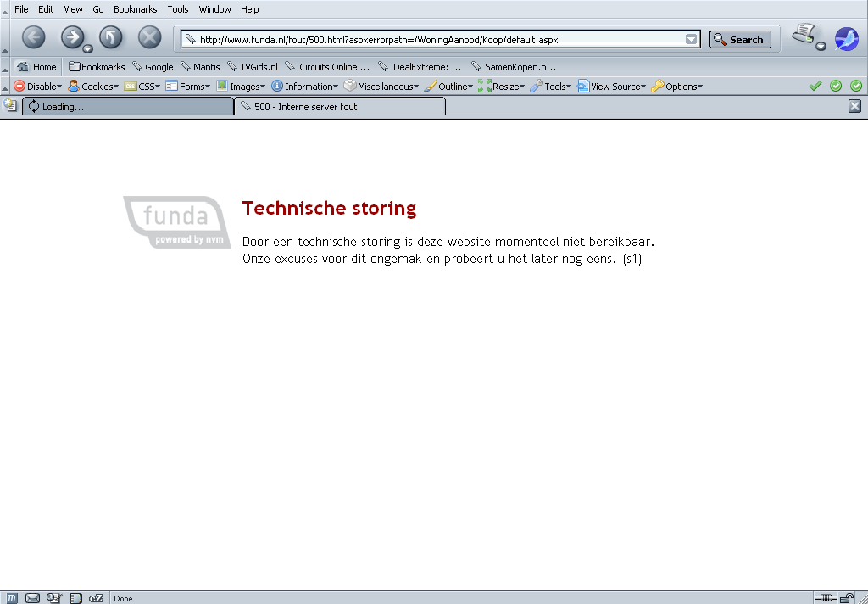The height and width of the screenshot is (604, 868).
Task: Switch to the Loading... tab
Action: point(127,107)
